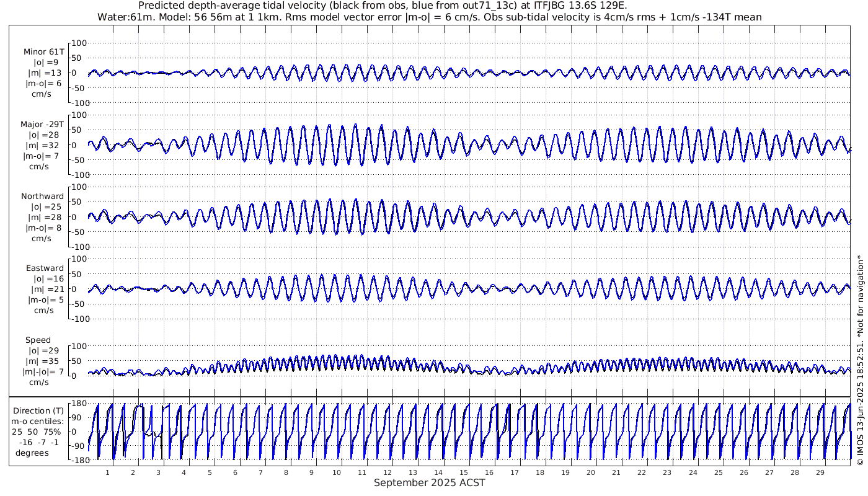Screen dimensions: 868x496
Task: Click the September 2025 ACST axis label
Action: point(429,483)
